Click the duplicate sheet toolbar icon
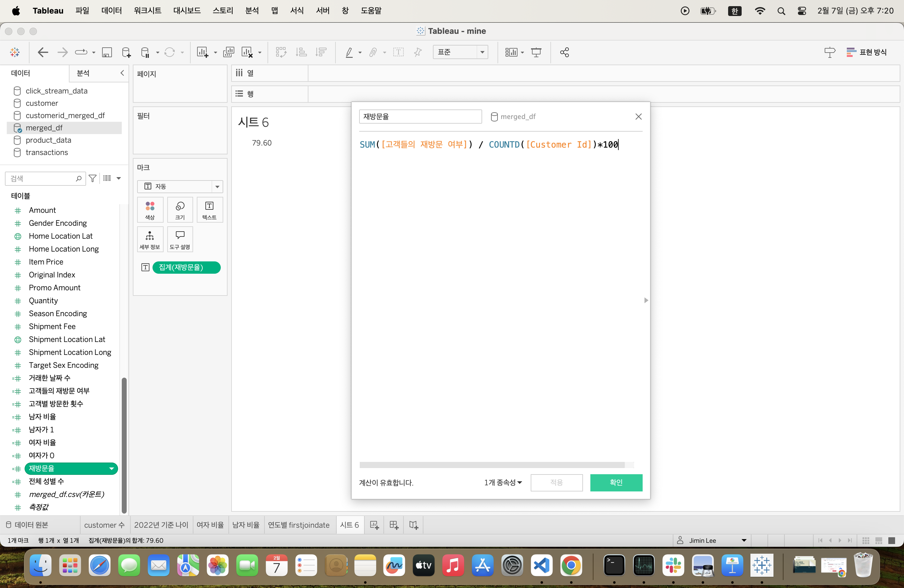904x588 pixels. [x=228, y=52]
